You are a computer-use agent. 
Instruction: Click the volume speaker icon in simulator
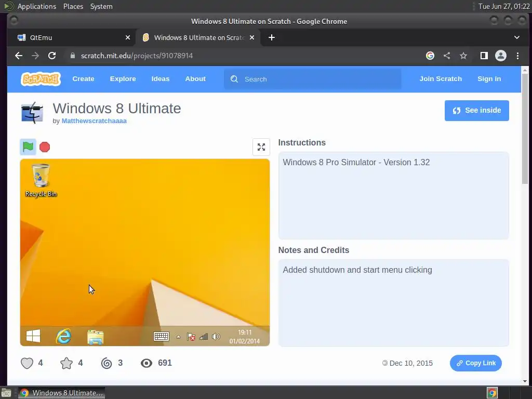click(216, 337)
